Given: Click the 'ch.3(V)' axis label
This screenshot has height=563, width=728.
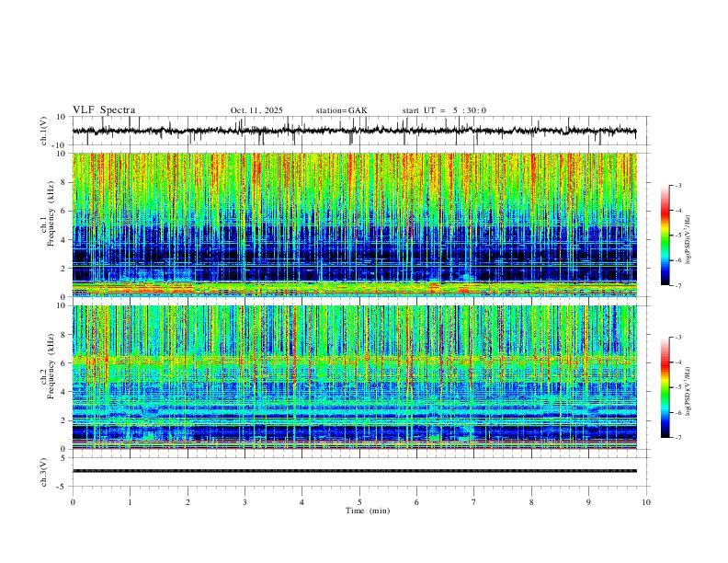Looking at the screenshot, I should [44, 472].
